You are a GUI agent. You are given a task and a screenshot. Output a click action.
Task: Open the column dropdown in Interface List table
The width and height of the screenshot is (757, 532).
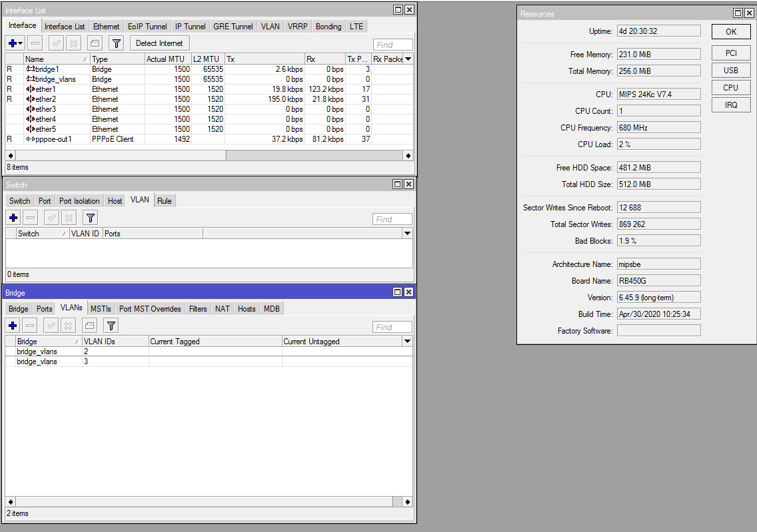coord(408,59)
